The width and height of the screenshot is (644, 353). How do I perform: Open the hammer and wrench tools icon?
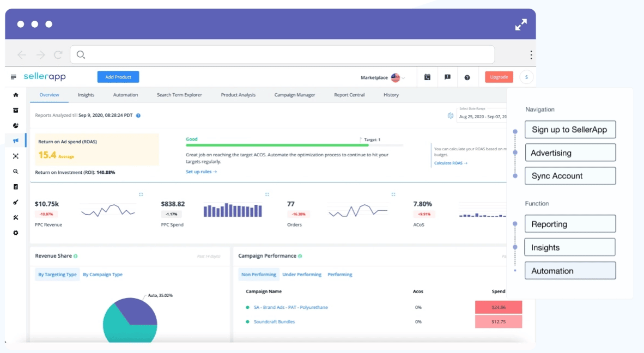point(16,217)
